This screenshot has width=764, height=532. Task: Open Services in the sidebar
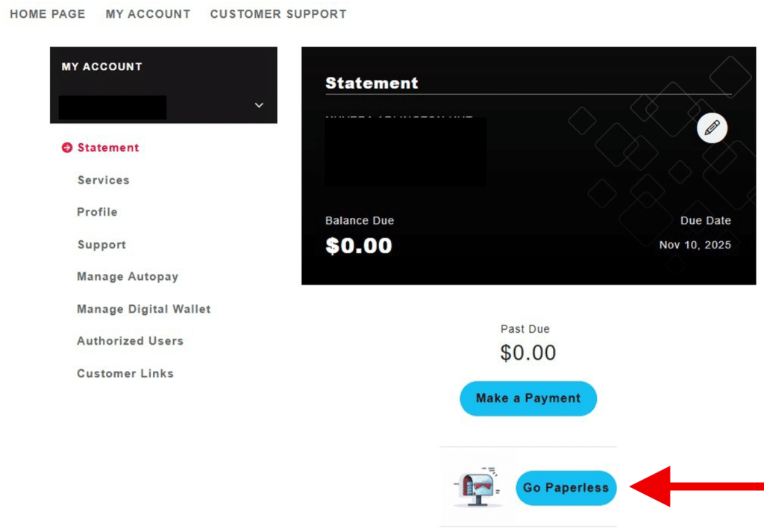pyautogui.click(x=103, y=180)
